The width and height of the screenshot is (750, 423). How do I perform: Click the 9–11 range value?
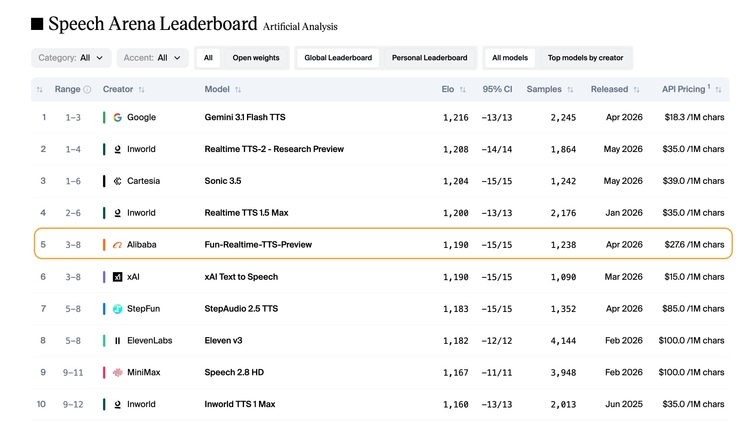coord(73,372)
